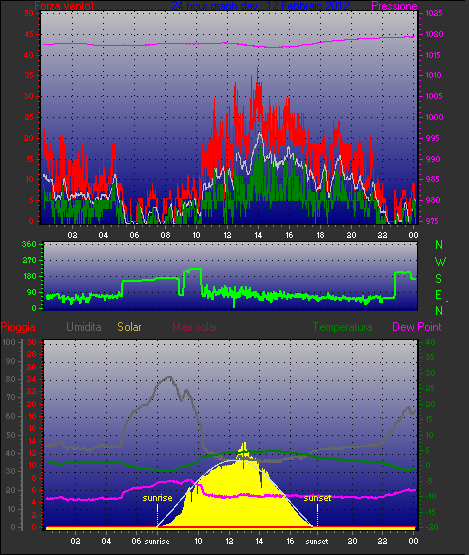This screenshot has width=469, height=555.
Task: Click the 270 wind direction axis value
Action: click(29, 260)
